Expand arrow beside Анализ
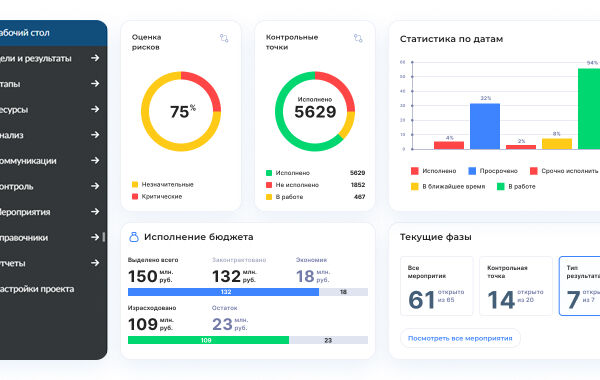Image resolution: width=600 pixels, height=380 pixels. tap(95, 135)
